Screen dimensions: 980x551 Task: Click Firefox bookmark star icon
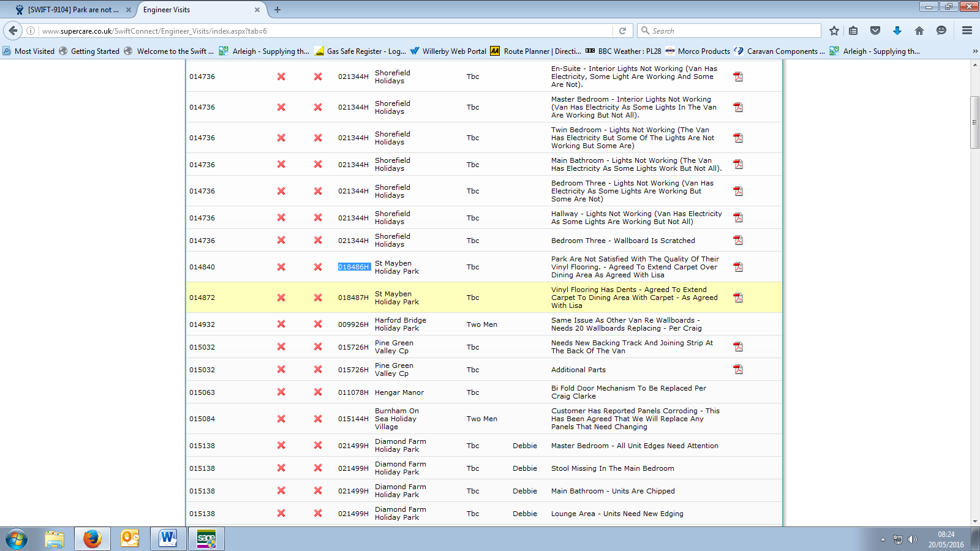click(x=834, y=31)
